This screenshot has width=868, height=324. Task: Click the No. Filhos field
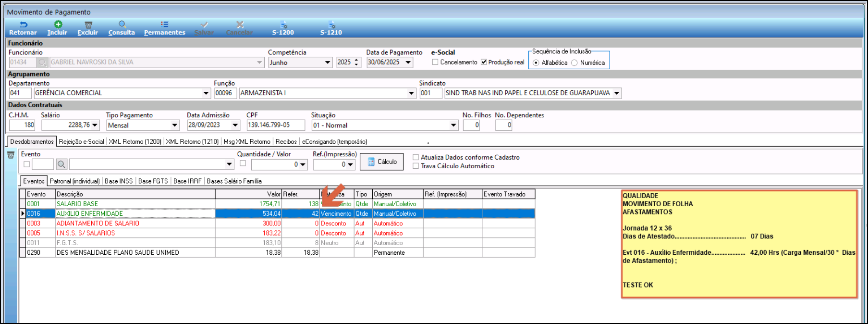pos(471,125)
